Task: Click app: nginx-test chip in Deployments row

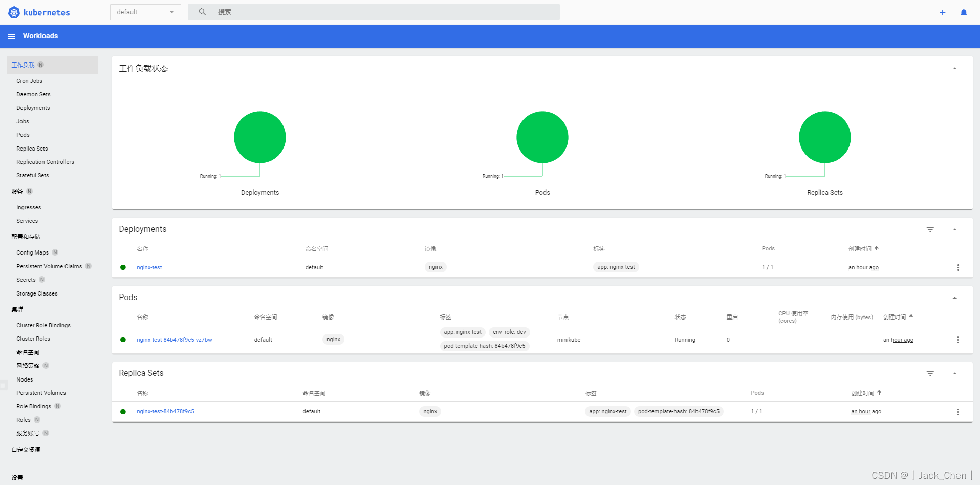Action: point(616,267)
